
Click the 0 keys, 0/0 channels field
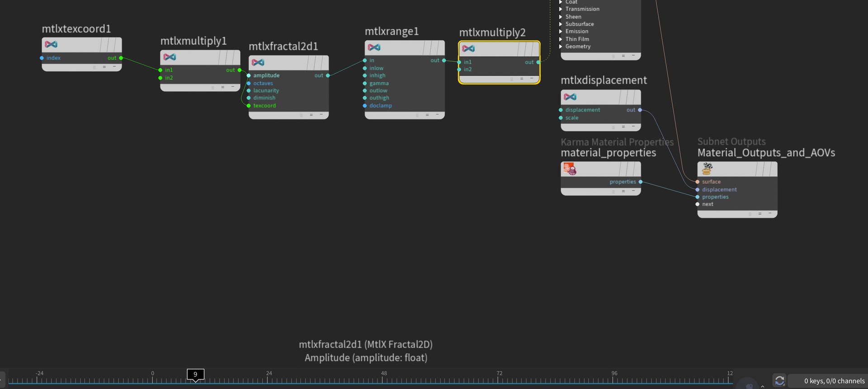coord(827,381)
